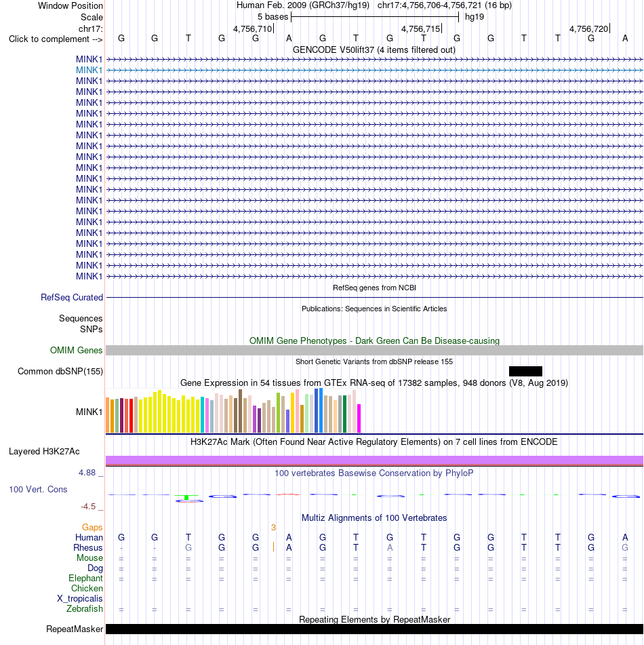Select the black dbSNP variant block
This screenshot has height=645, width=644.
(x=525, y=372)
